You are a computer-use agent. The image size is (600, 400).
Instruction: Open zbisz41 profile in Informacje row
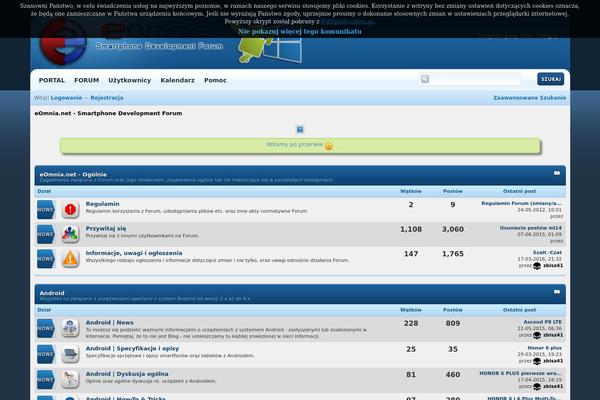tap(553, 266)
